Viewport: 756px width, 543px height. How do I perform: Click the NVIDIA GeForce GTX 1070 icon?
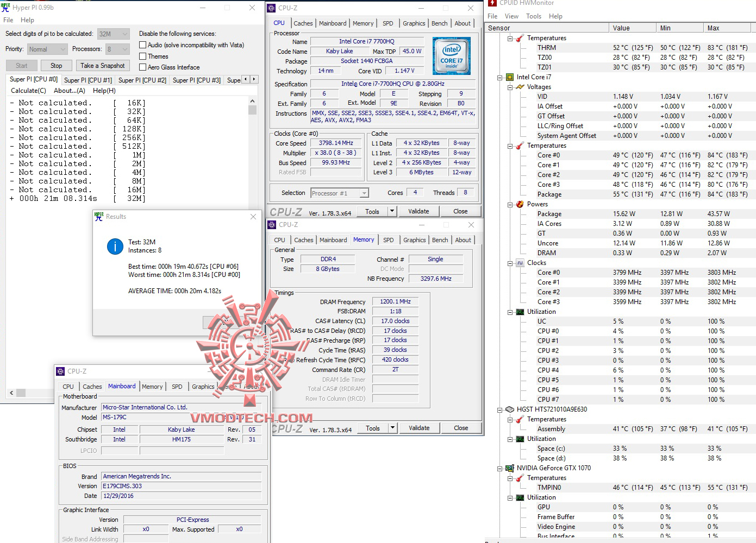(x=510, y=468)
